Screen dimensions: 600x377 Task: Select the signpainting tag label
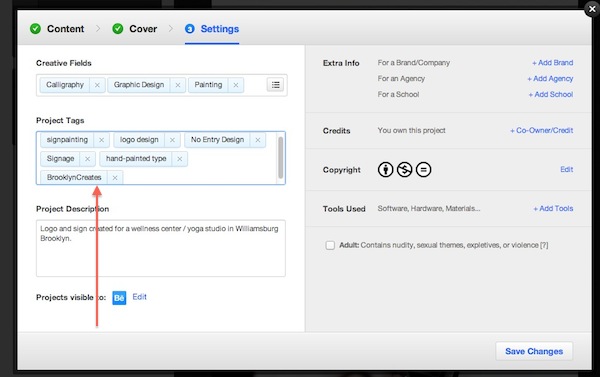pos(67,140)
